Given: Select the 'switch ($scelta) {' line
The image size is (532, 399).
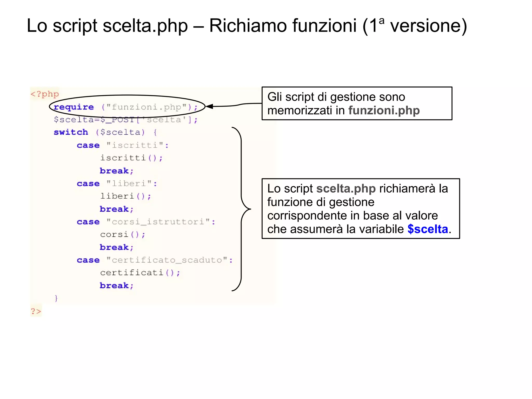Looking at the screenshot, I should [x=105, y=132].
